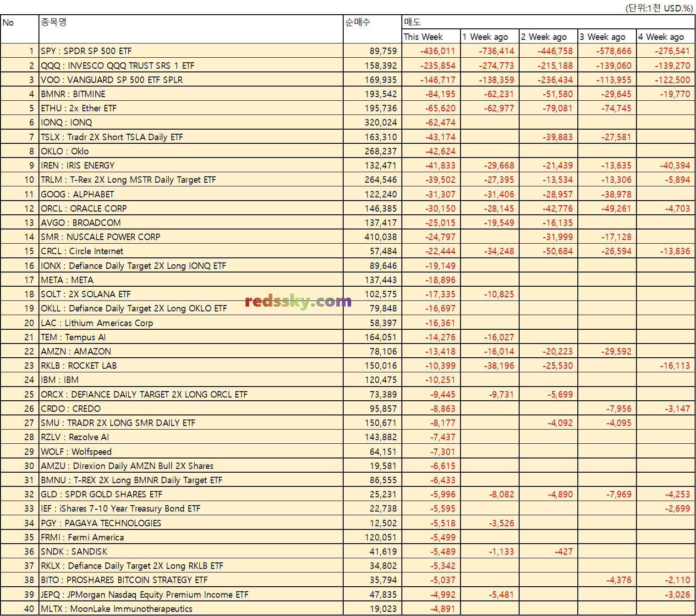Click row number 40 cell
Screen dimensions: 696x616
click(x=20, y=609)
